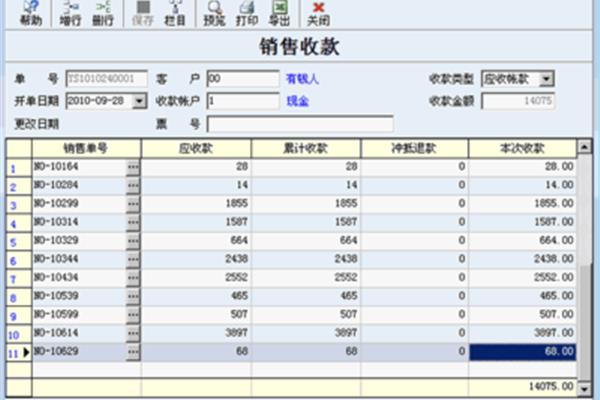This screenshot has height=400, width=600.
Task: Click the 保存 save icon
Action: [142, 13]
